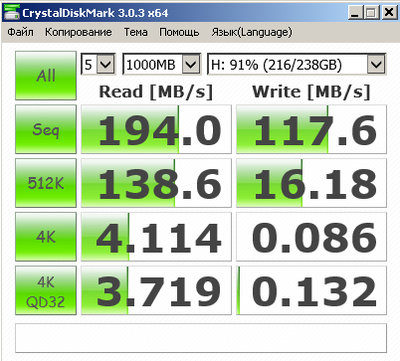Viewport: 400px width, 361px height.
Task: Click the Read [MB/s] column header
Action: (x=156, y=92)
